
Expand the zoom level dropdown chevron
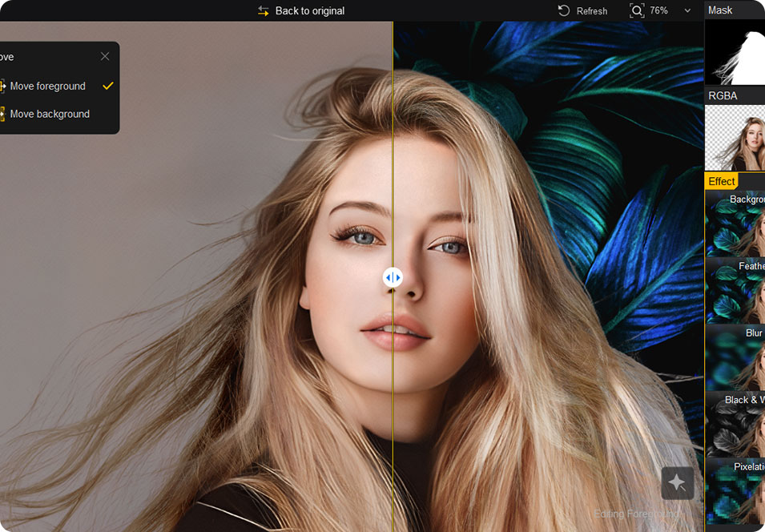click(x=687, y=11)
